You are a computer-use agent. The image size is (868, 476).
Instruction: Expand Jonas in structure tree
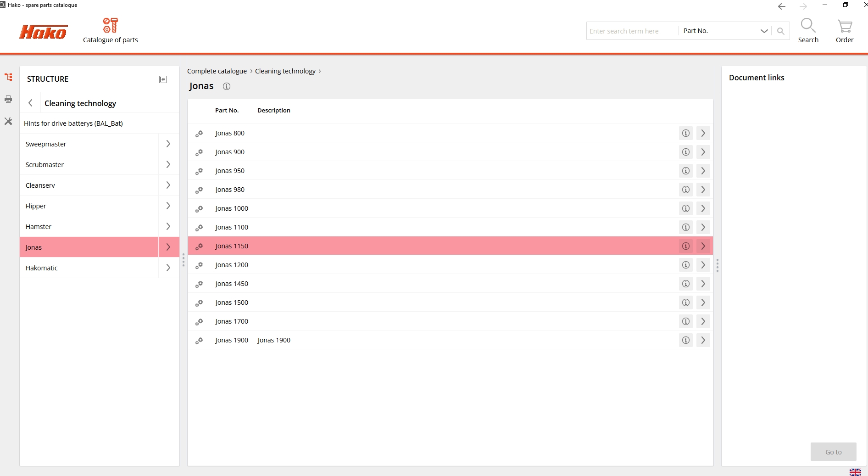(168, 247)
